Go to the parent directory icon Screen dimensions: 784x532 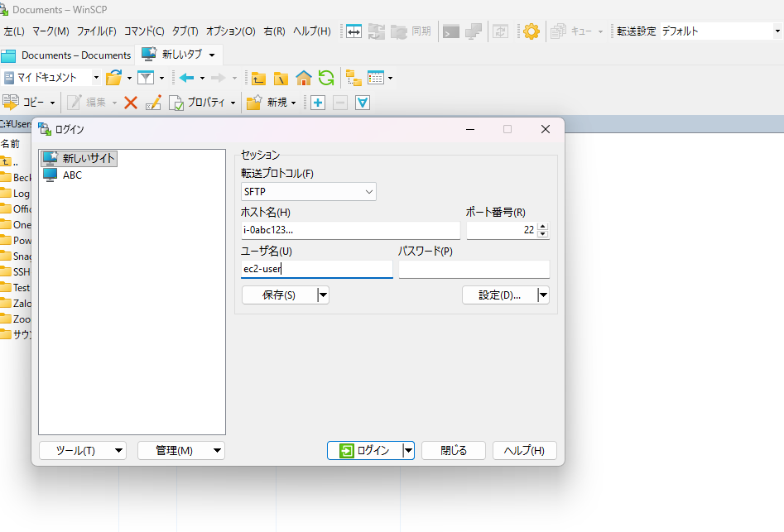point(259,78)
